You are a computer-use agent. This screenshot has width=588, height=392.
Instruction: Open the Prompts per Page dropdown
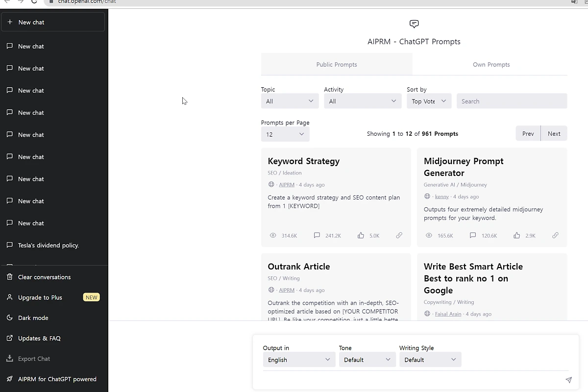(285, 134)
